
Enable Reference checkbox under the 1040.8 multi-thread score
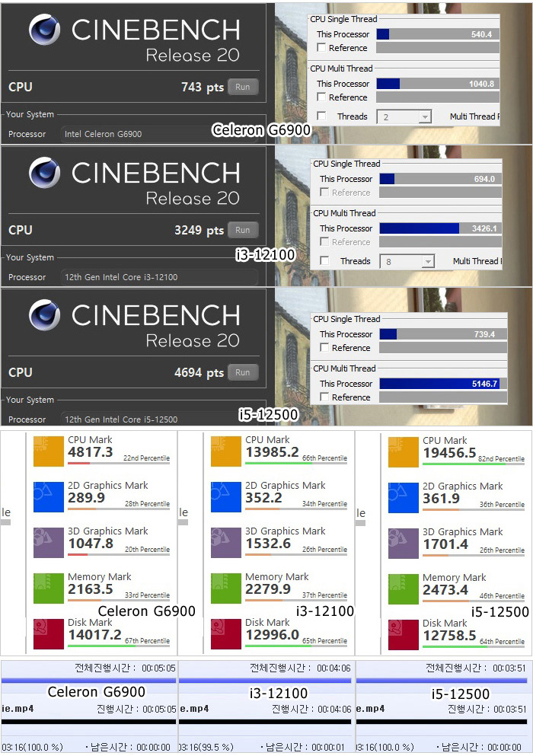tap(321, 97)
